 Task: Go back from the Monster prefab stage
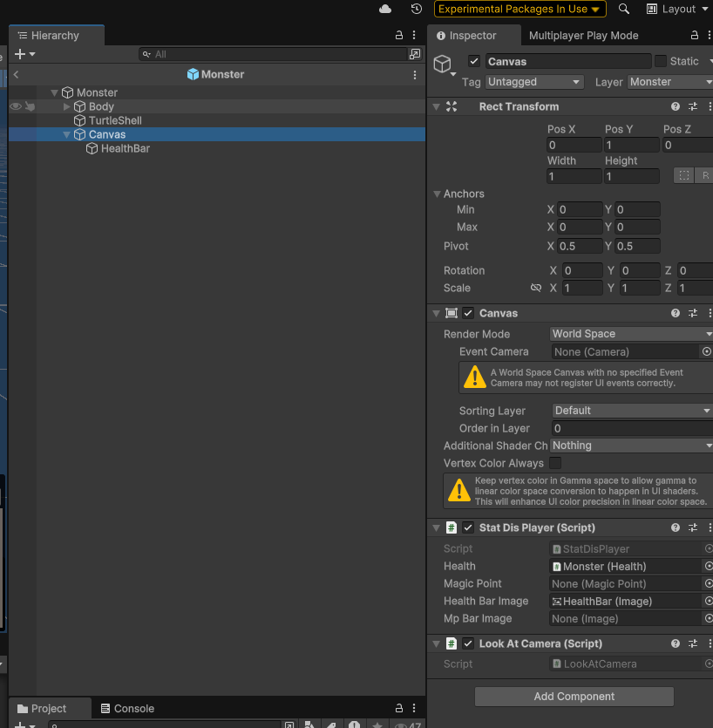click(17, 74)
